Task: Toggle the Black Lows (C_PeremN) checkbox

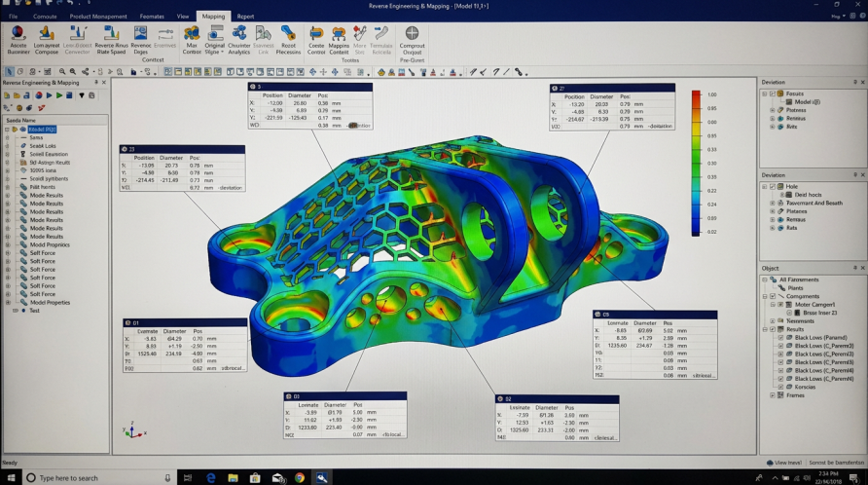Action: [x=781, y=379]
